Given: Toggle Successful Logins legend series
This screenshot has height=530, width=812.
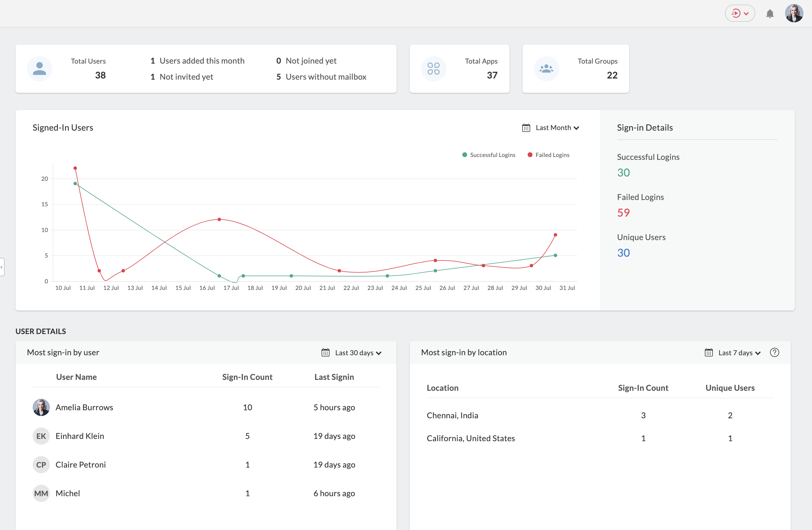Looking at the screenshot, I should (489, 155).
